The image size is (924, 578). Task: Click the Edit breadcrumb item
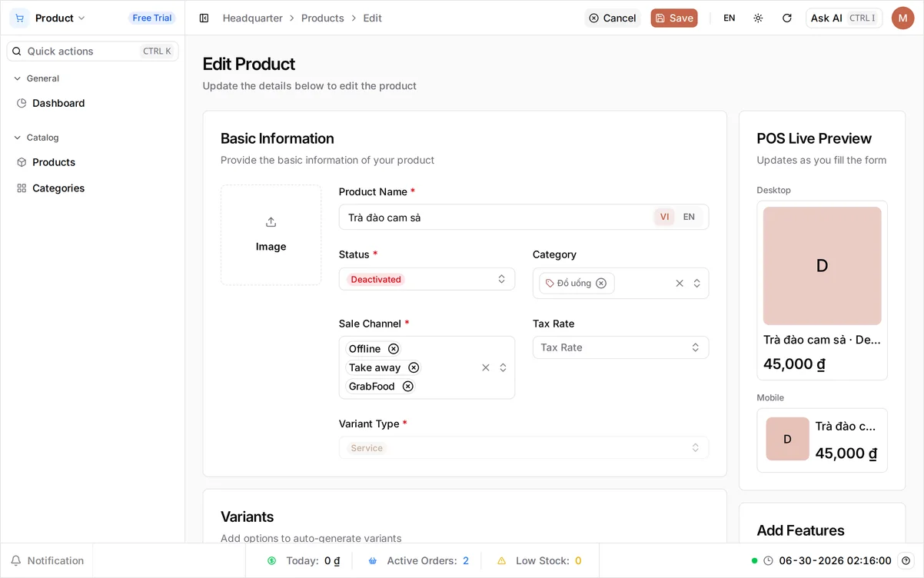[372, 18]
